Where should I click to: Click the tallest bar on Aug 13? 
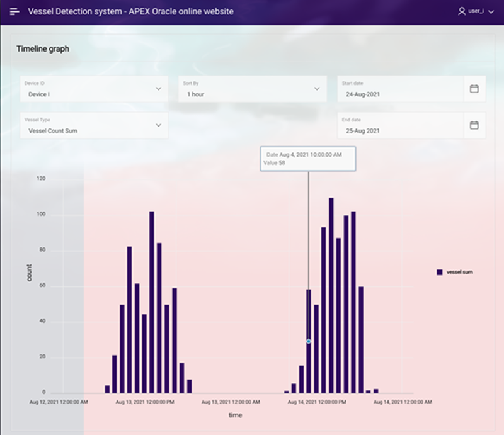152,302
